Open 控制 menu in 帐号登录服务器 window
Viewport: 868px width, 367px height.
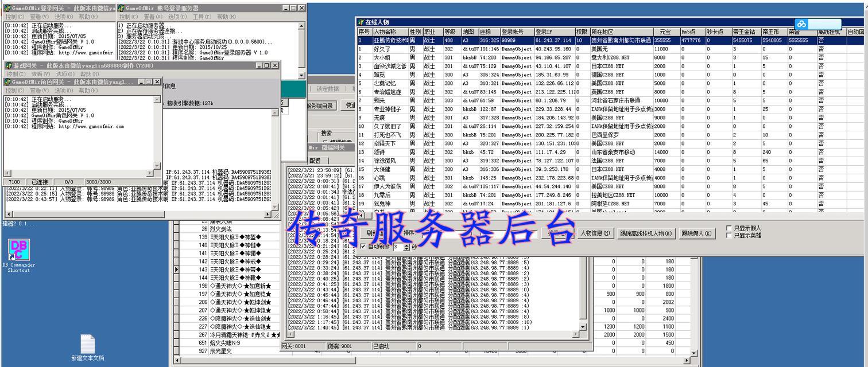click(x=128, y=17)
